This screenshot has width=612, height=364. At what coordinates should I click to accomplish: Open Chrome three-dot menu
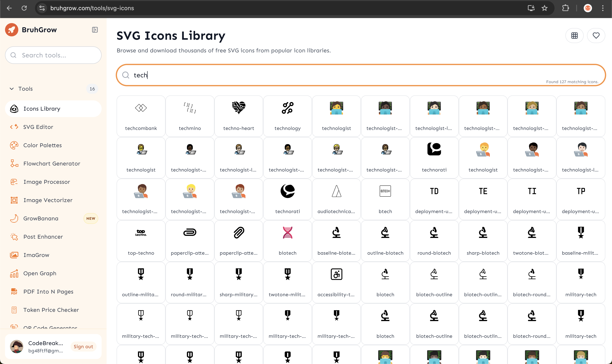(603, 8)
